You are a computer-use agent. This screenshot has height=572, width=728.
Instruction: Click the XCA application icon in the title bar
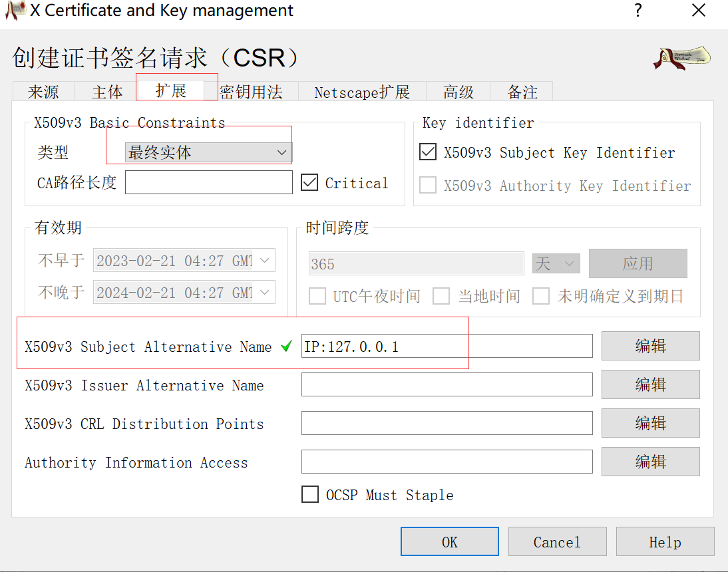coord(15,11)
